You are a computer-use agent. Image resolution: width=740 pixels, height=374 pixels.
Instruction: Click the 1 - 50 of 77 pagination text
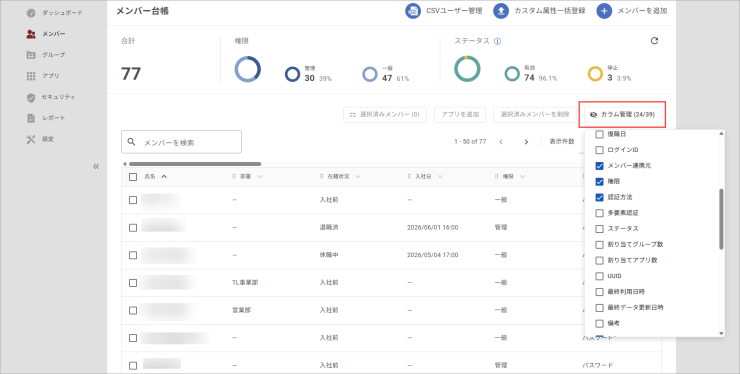coord(470,142)
